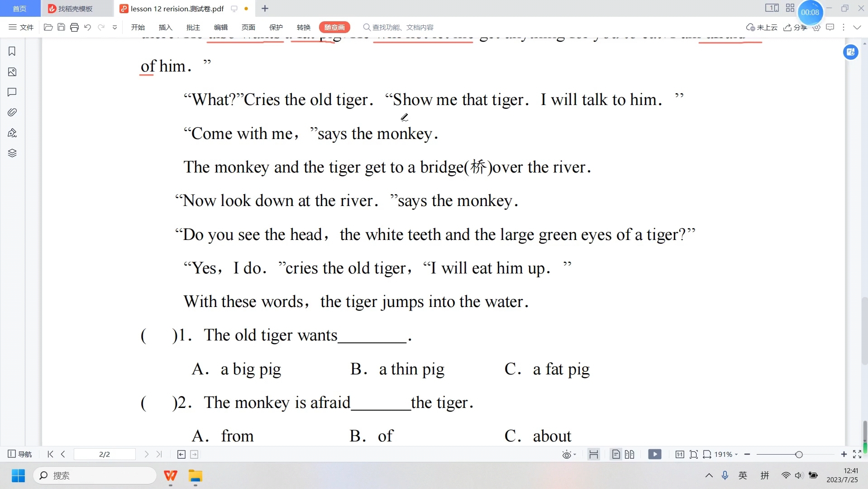The image size is (868, 489).
Task: Fit page to width
Action: [x=707, y=454]
